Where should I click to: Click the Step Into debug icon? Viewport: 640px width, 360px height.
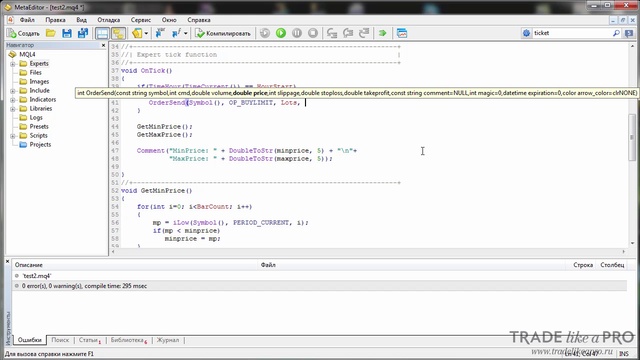click(x=332, y=33)
